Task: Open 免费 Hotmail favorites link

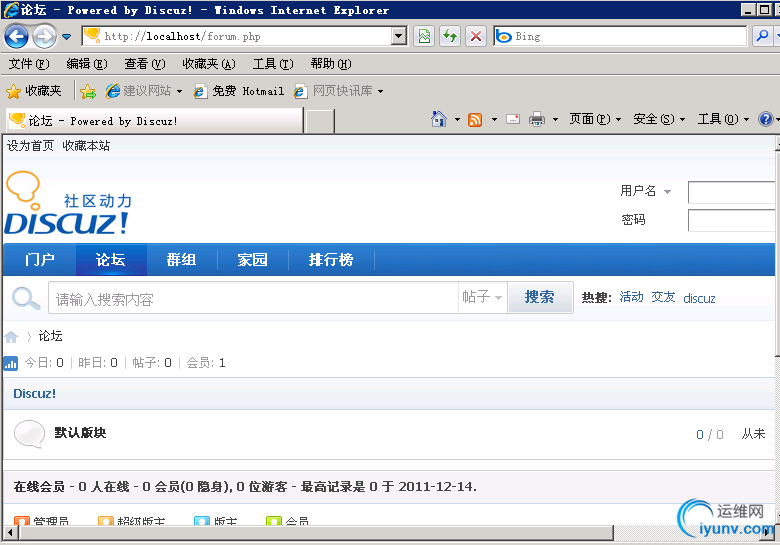Action: tap(239, 91)
